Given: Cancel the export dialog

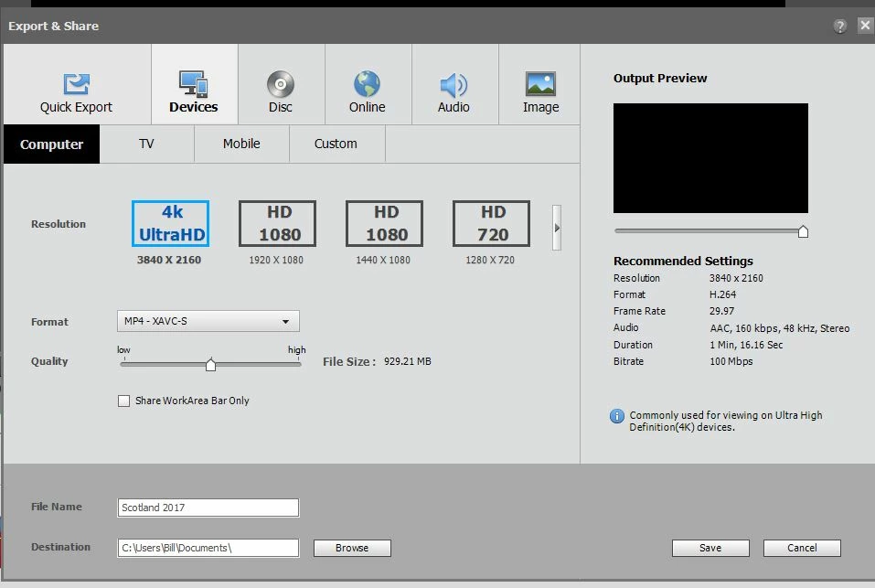Looking at the screenshot, I should 802,548.
